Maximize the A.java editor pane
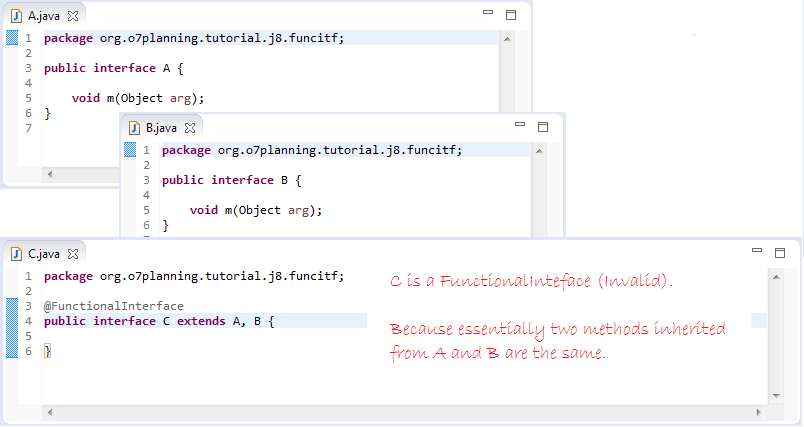This screenshot has width=804, height=427. (511, 15)
